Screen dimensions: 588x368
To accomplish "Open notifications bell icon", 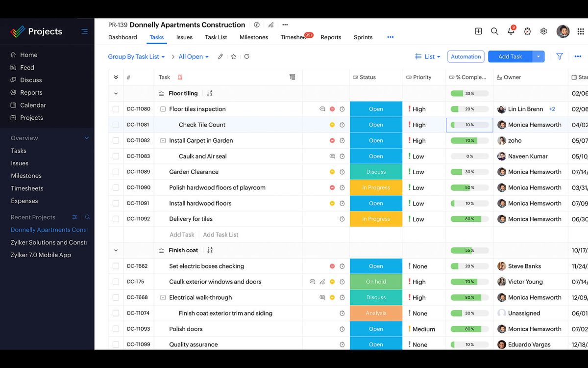I will click(511, 31).
